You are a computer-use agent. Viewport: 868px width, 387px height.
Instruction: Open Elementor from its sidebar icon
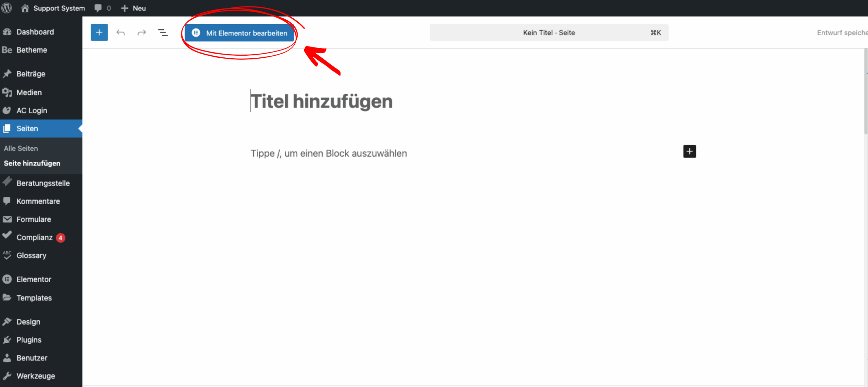click(7, 279)
